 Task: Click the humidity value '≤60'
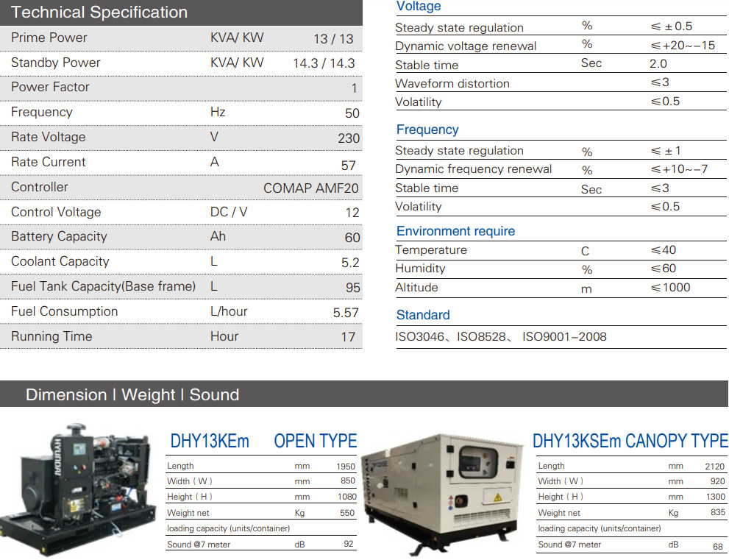pos(663,269)
